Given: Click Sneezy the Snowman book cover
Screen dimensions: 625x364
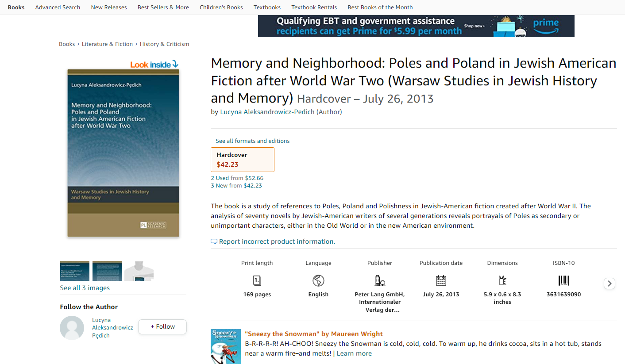Looking at the screenshot, I should pos(226,346).
